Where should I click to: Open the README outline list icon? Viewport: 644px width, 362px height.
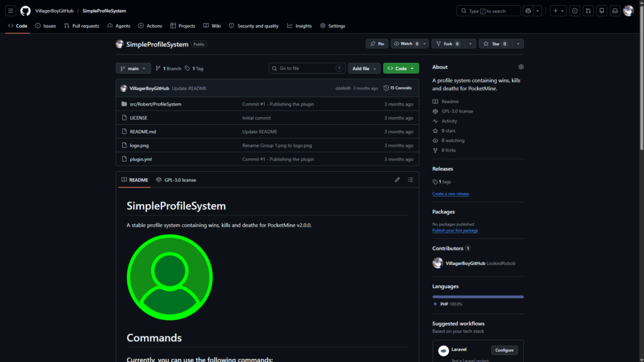point(410,180)
